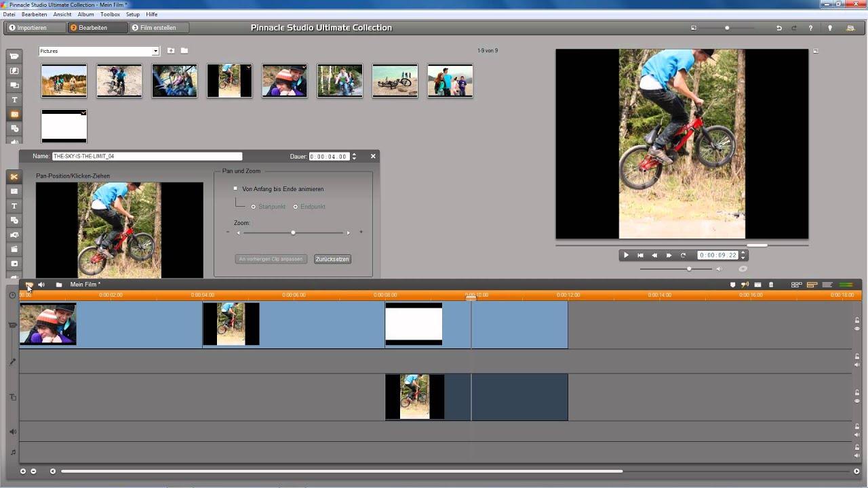Select the photos album tab
The height and width of the screenshot is (488, 868).
click(x=14, y=115)
